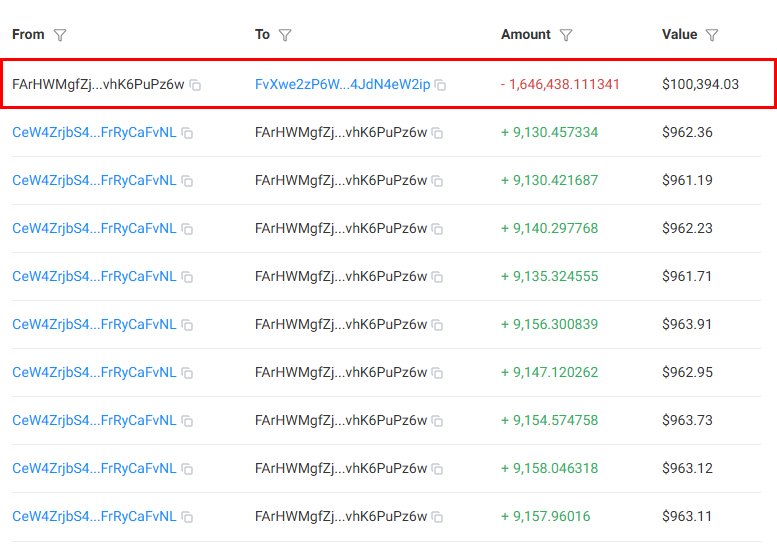Click the Value column filter icon
The image size is (777, 554).
(712, 35)
